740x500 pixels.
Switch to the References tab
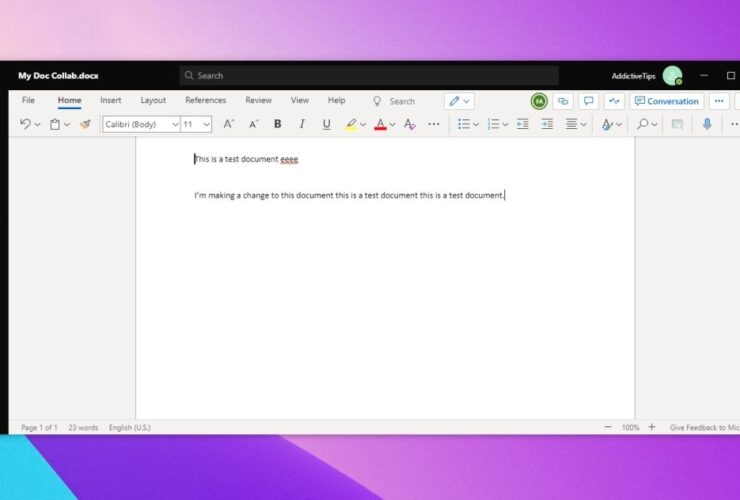(x=205, y=100)
